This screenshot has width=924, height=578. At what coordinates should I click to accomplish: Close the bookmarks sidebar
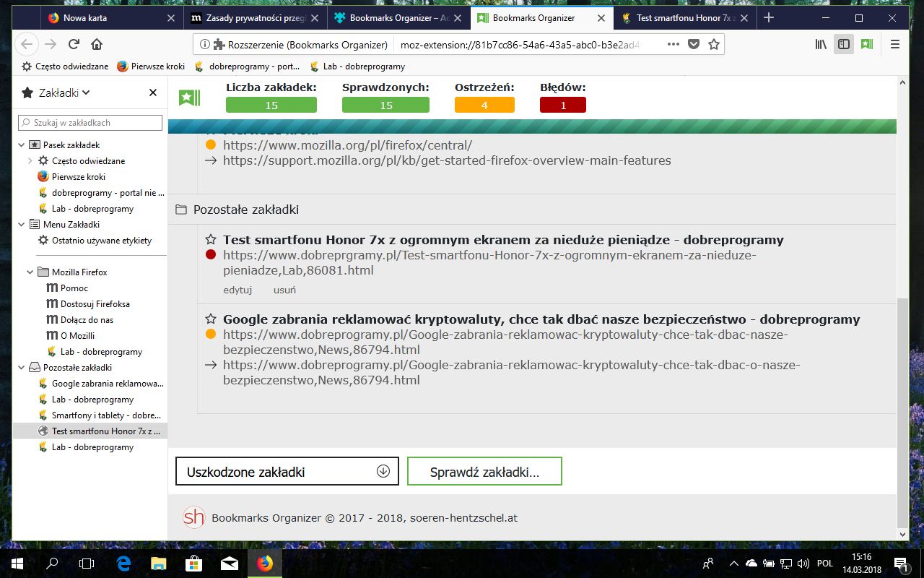click(153, 92)
